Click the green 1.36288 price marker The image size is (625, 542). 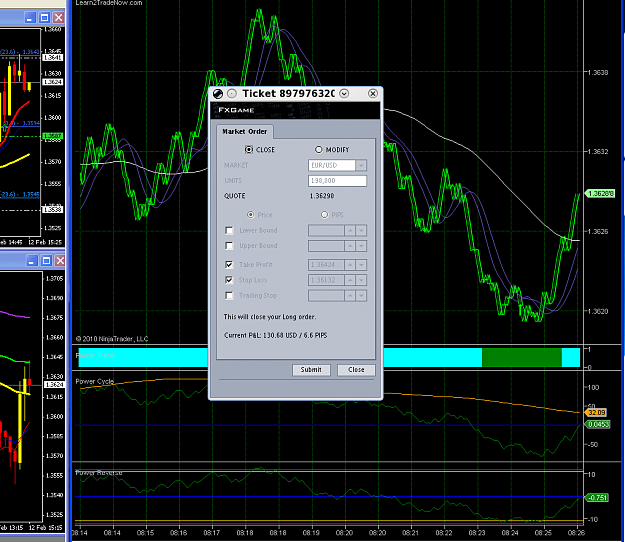click(x=599, y=194)
